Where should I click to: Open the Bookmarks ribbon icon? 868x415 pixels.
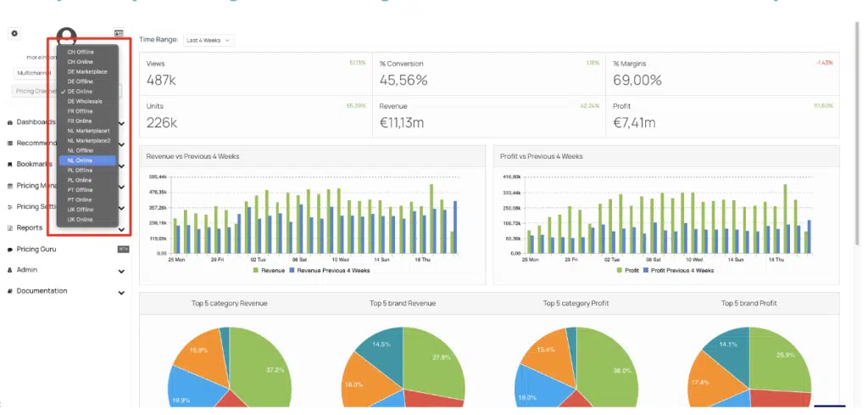(10, 165)
